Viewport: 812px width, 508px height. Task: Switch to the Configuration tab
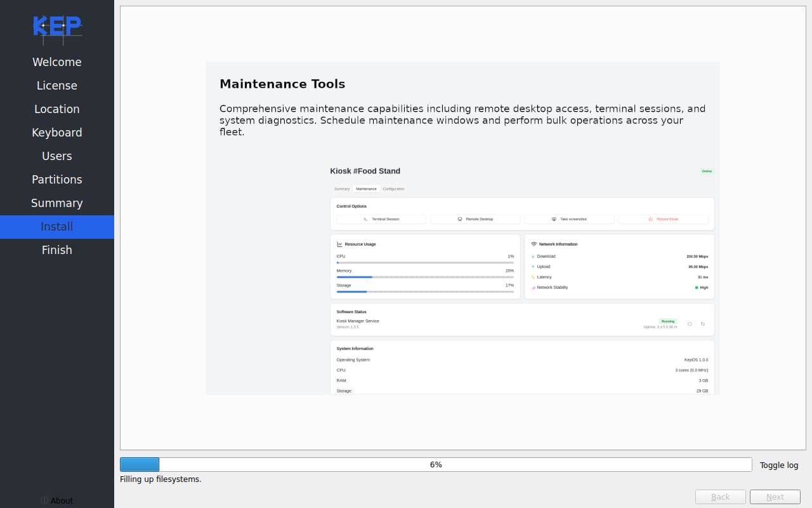pos(393,189)
